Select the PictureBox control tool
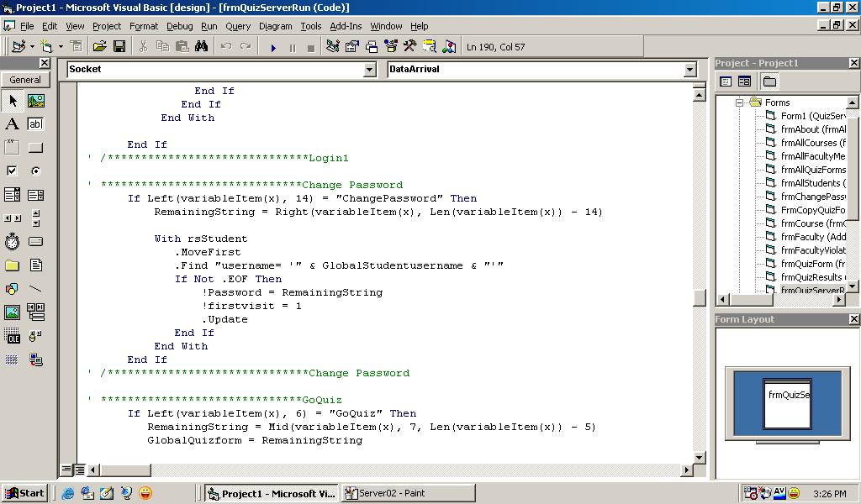Image resolution: width=861 pixels, height=504 pixels. (35, 100)
